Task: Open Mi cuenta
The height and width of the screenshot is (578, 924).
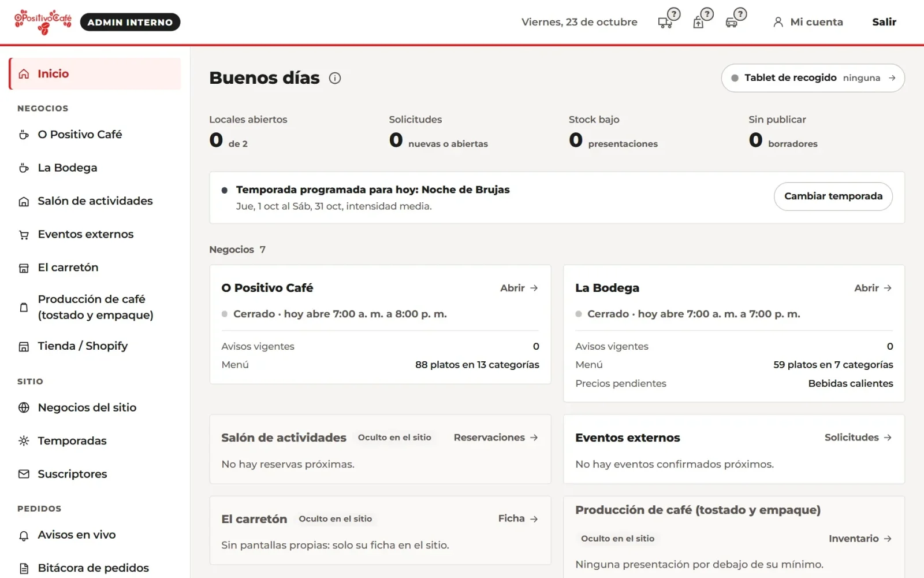Action: coord(808,22)
